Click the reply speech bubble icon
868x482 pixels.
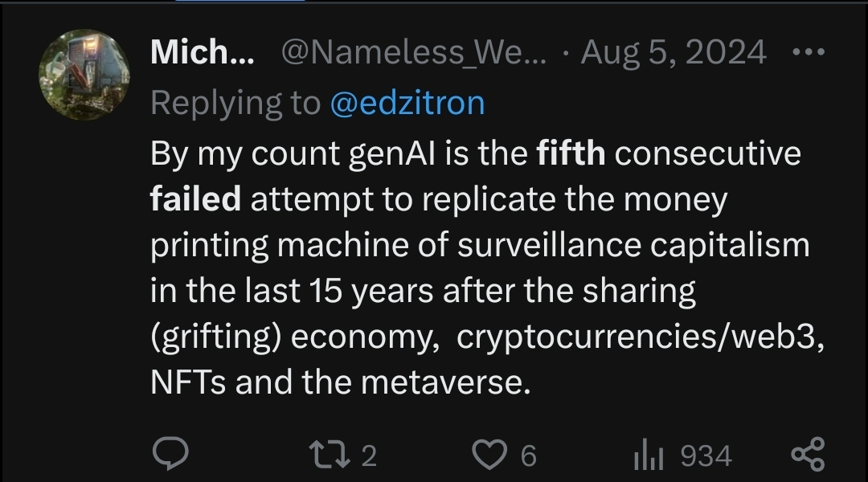pyautogui.click(x=170, y=455)
